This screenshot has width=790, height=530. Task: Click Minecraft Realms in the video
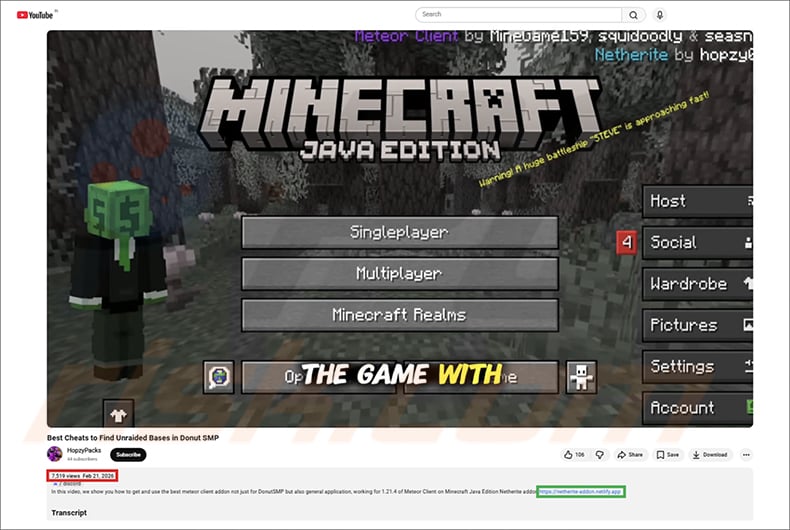400,315
